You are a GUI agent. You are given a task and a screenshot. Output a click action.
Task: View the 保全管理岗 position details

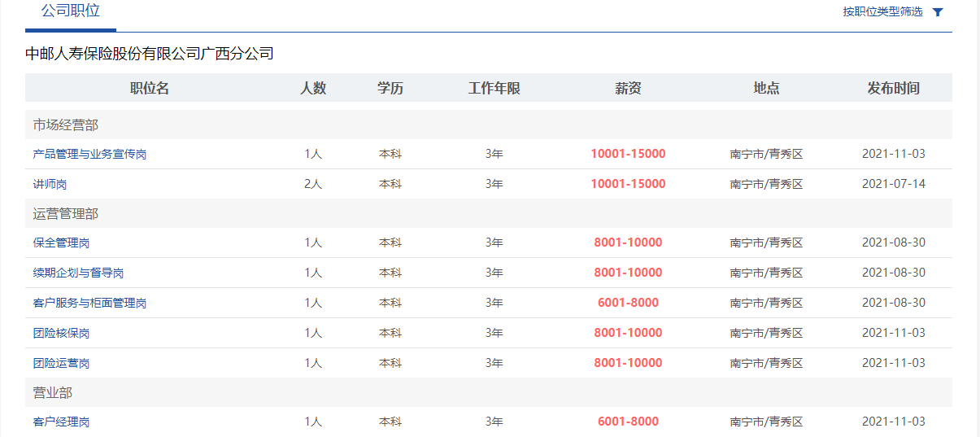[61, 243]
